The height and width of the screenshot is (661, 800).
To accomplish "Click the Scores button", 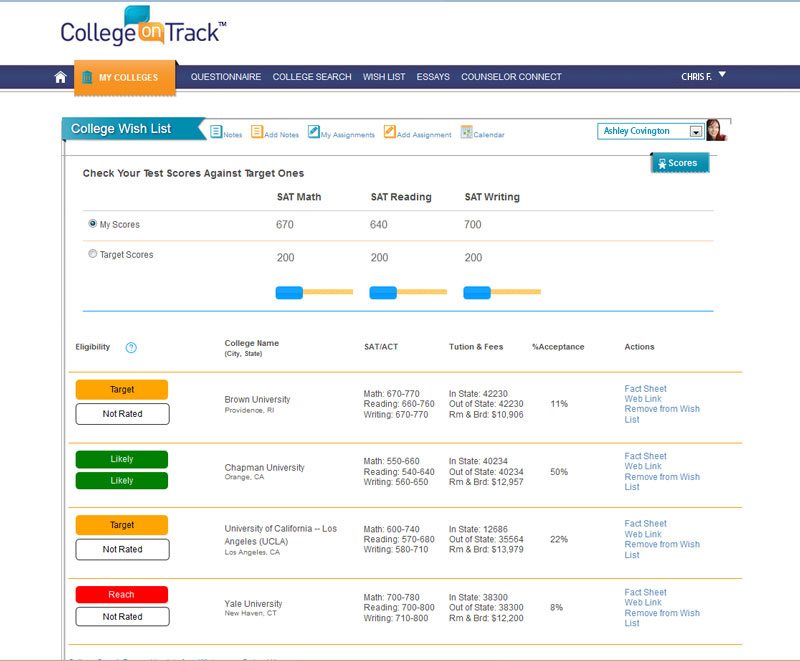I will 680,163.
